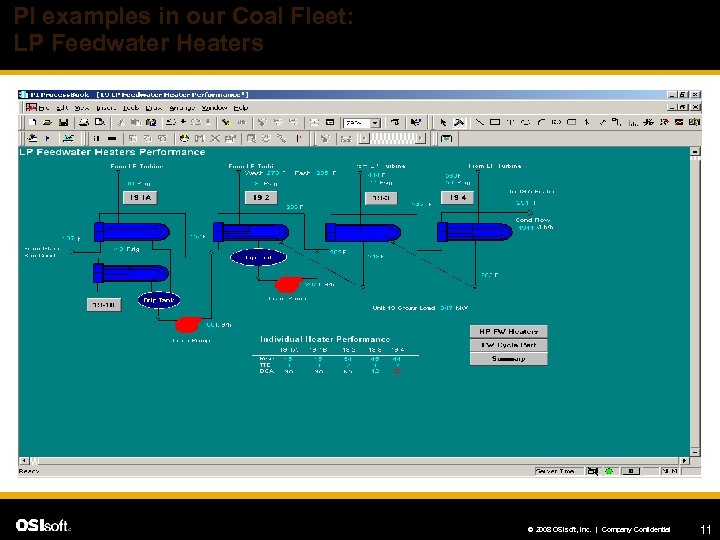
Task: Click the red drain pump below heater 19-2
Action: (288, 284)
